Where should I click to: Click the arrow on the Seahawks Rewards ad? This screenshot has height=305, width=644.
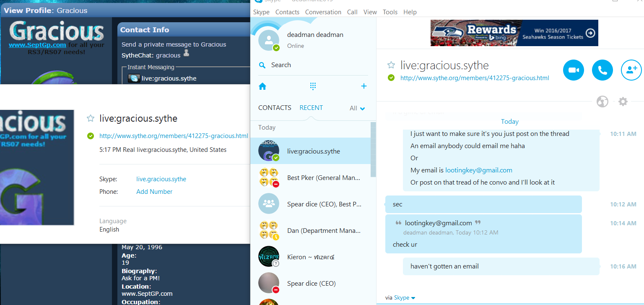tap(590, 33)
